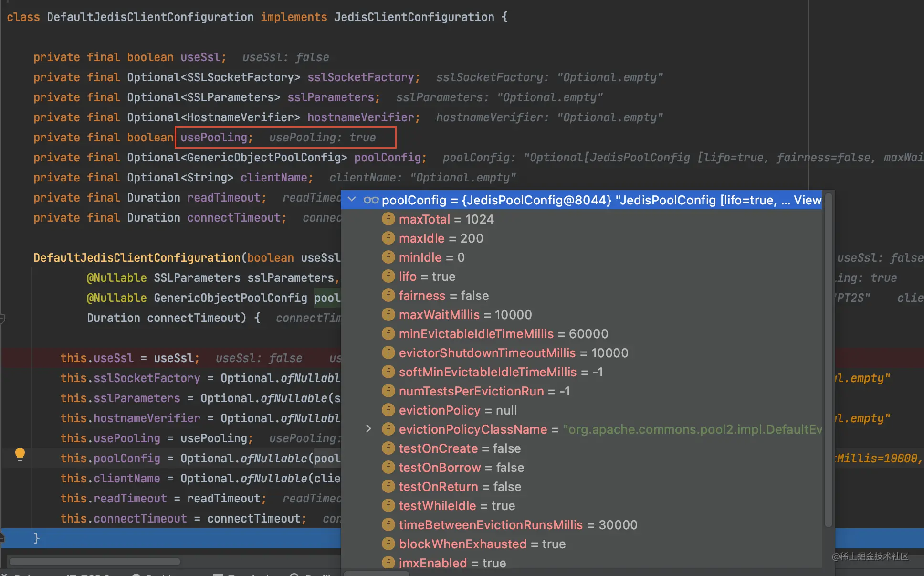Click the debugger popup's vertical scrollbar
Viewport: 924px width, 576px height.
pos(829,358)
